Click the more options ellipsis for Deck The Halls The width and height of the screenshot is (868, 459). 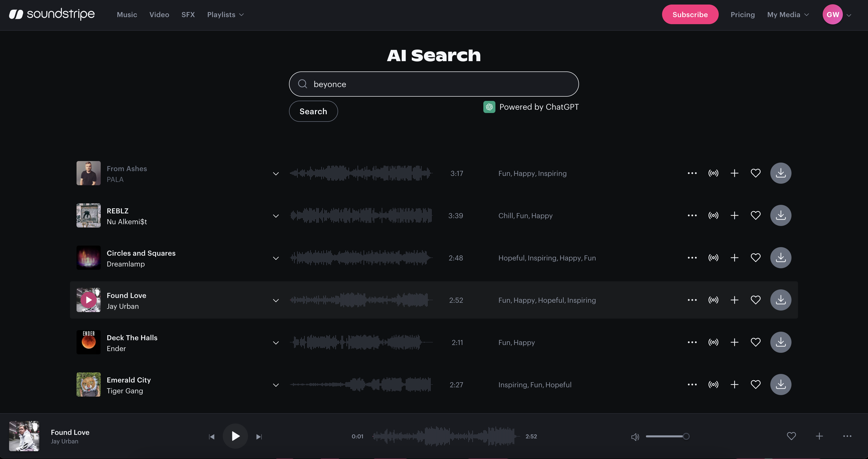[692, 342]
